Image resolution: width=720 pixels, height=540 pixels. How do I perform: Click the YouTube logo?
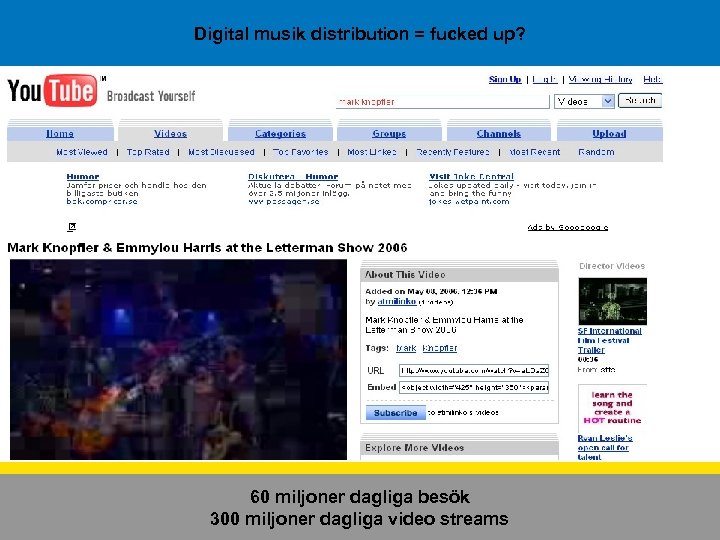52,90
